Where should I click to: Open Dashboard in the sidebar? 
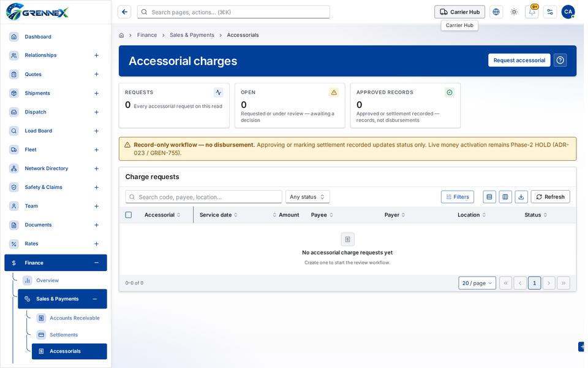[56, 37]
